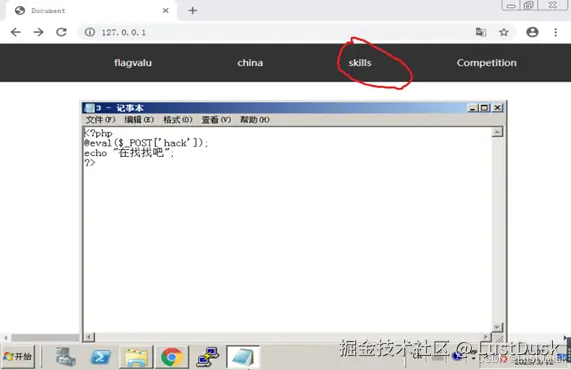Open Notepad 查看(V) menu
This screenshot has height=370, width=571.
pos(216,119)
